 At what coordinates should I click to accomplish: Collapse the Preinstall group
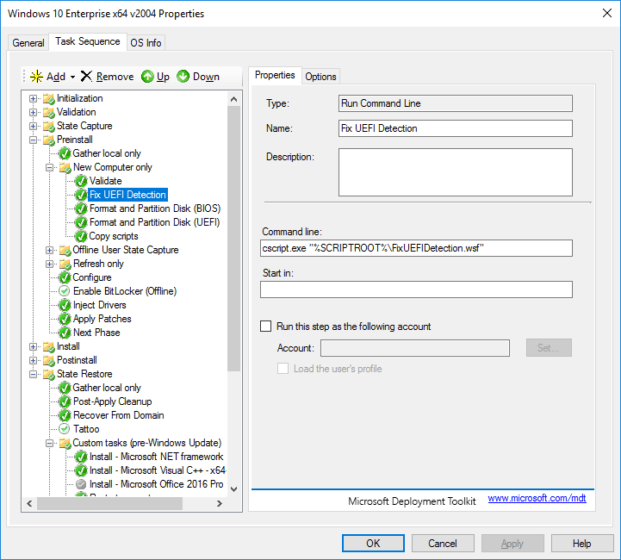point(33,140)
